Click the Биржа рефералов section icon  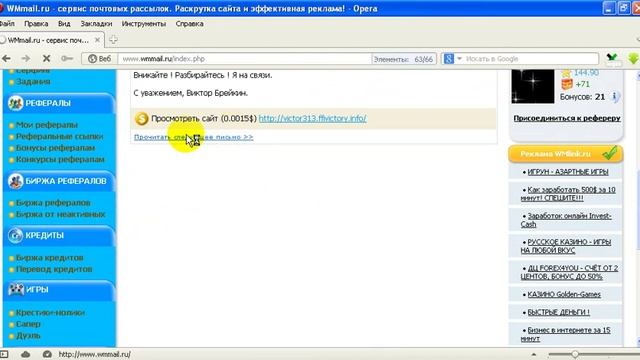[16, 181]
